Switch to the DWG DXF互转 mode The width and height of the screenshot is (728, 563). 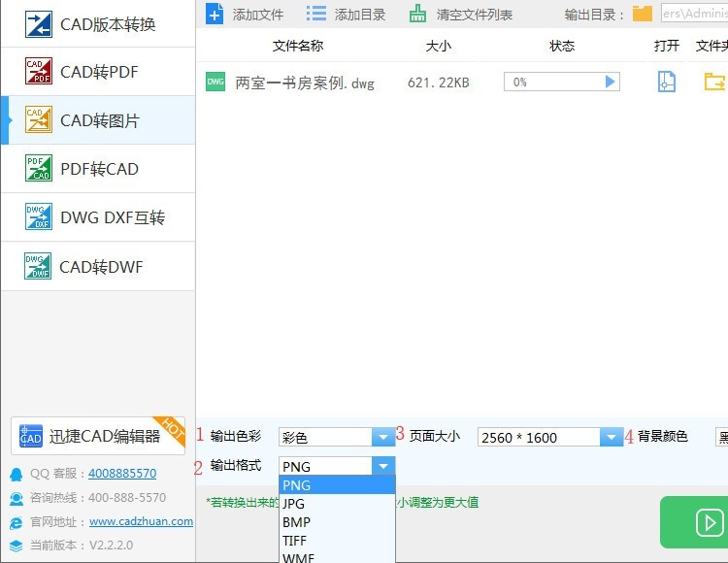click(98, 217)
